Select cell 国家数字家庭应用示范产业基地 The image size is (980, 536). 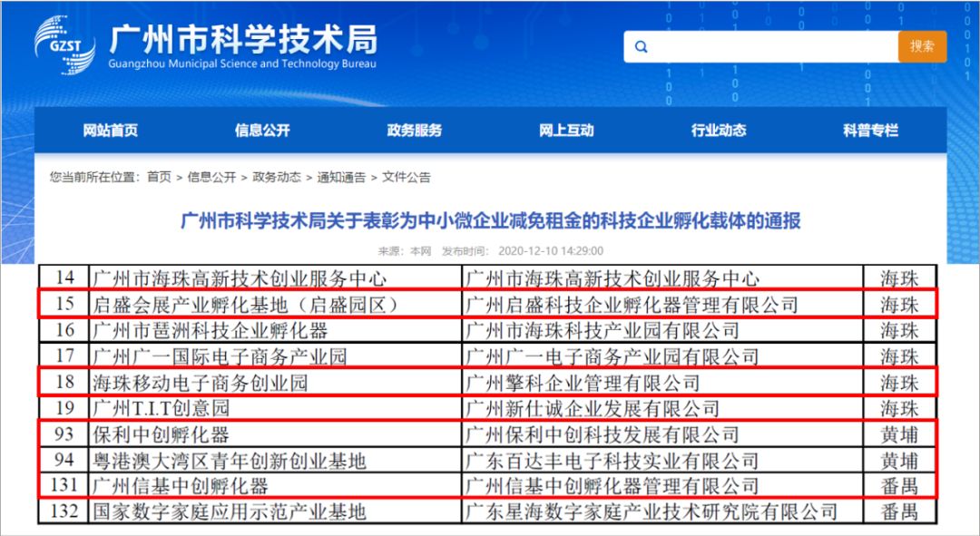point(275,512)
